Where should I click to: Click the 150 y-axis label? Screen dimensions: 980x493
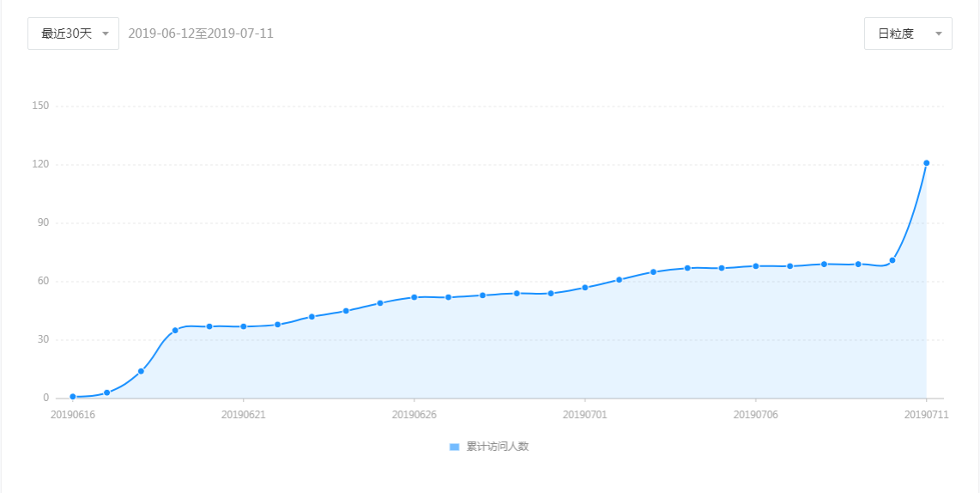tap(40, 106)
